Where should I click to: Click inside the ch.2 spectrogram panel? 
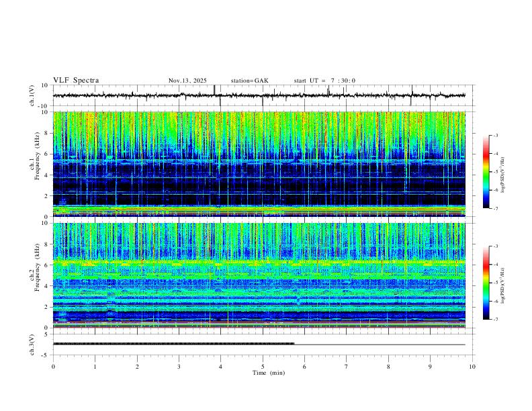coord(259,275)
